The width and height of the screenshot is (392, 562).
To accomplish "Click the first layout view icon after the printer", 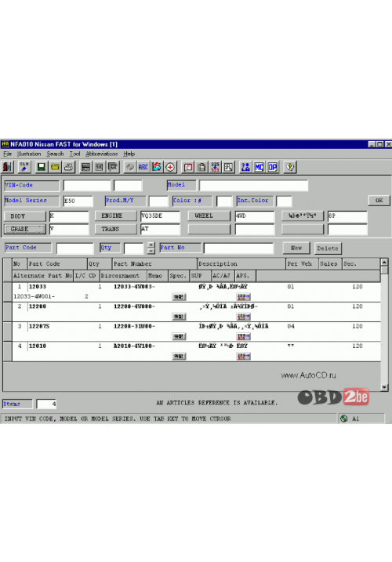I will click(85, 167).
